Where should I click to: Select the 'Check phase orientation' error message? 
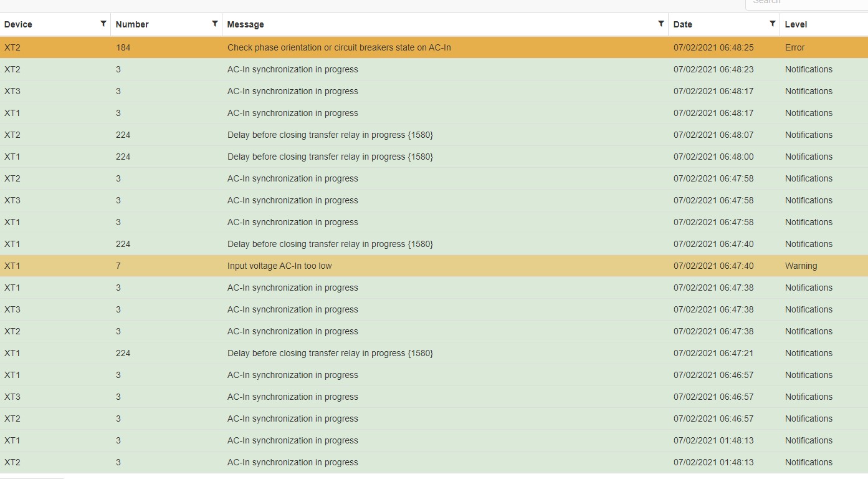pyautogui.click(x=339, y=47)
